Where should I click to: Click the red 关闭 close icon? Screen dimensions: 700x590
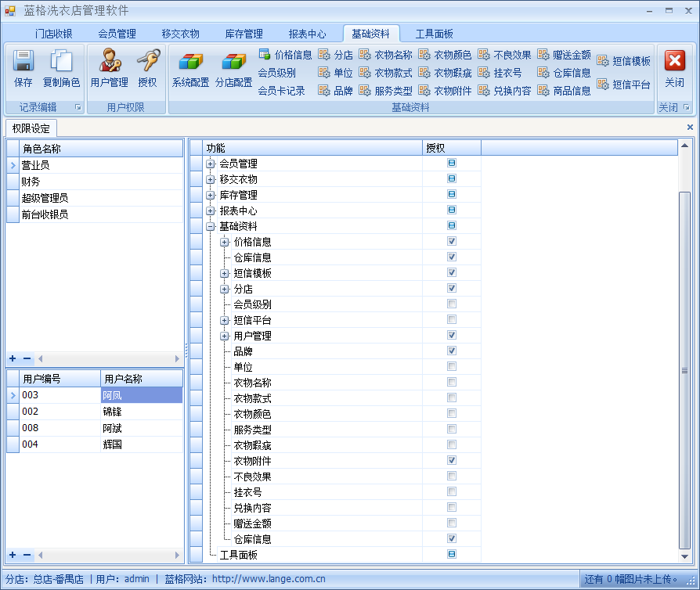coord(675,61)
